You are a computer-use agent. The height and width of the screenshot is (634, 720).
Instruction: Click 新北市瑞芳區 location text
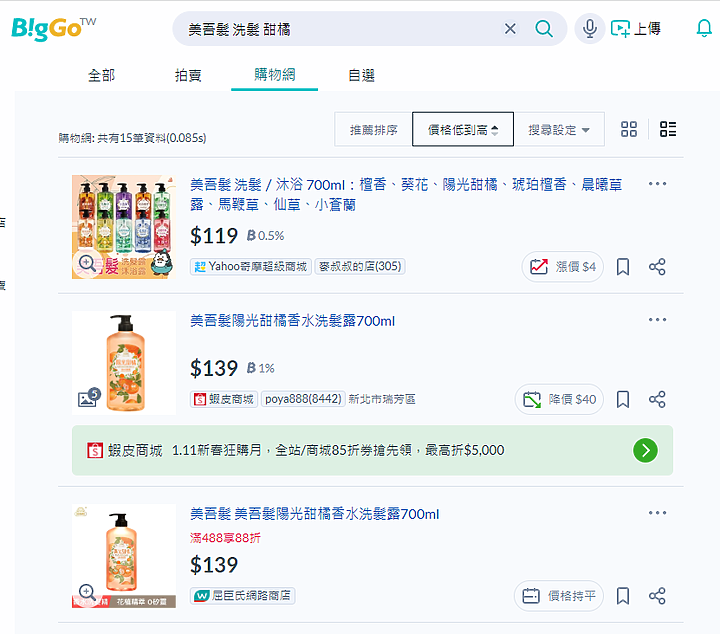pos(382,399)
